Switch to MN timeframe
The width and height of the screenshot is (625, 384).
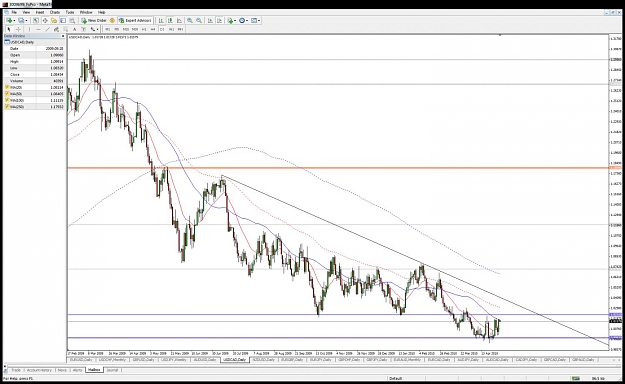pyautogui.click(x=181, y=29)
